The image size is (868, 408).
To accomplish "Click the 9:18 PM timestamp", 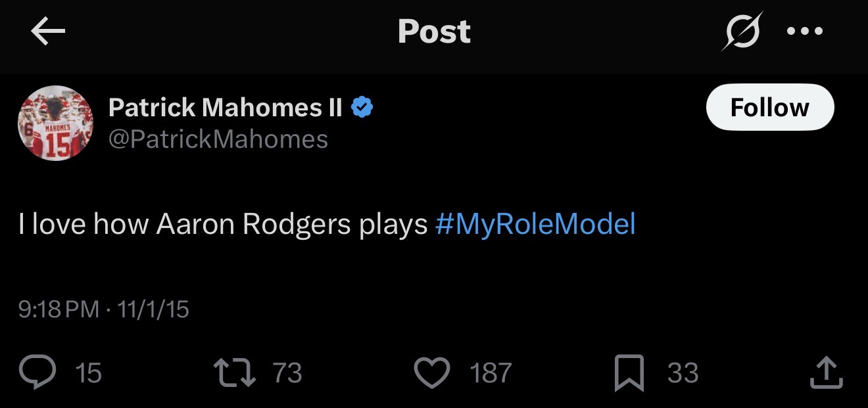I will pos(59,309).
